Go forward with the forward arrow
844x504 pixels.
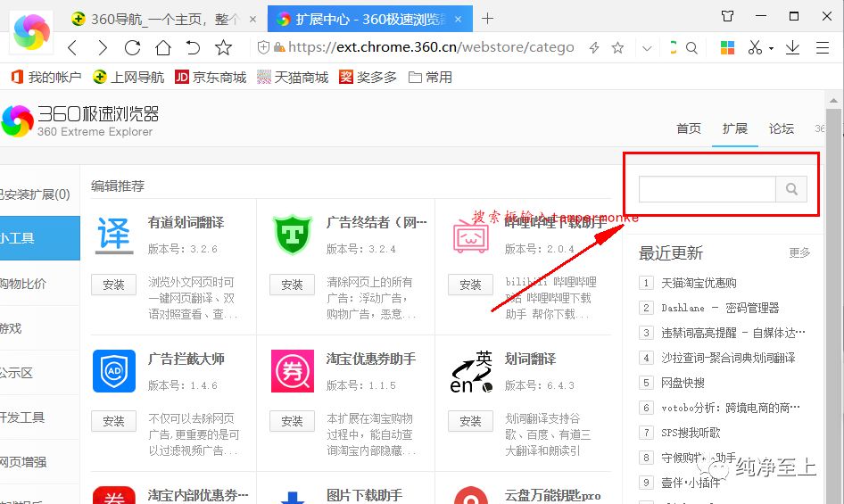click(103, 48)
